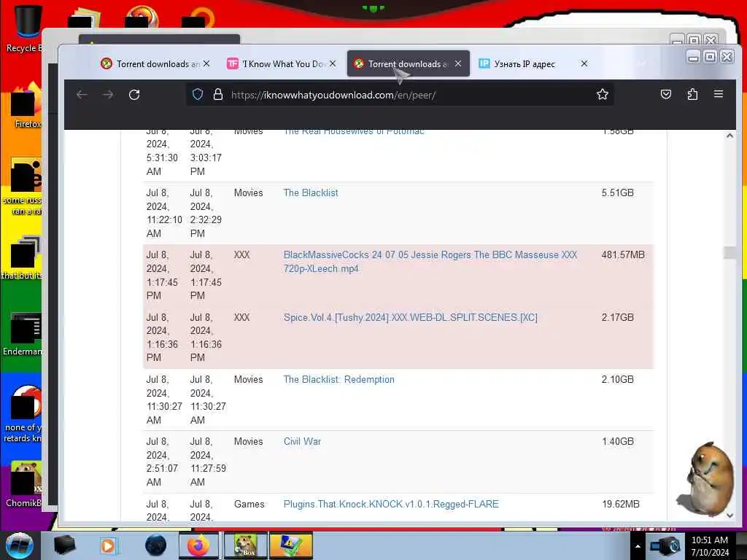Close the Узнать IP адрес tab
The width and height of the screenshot is (747, 560).
(x=584, y=63)
